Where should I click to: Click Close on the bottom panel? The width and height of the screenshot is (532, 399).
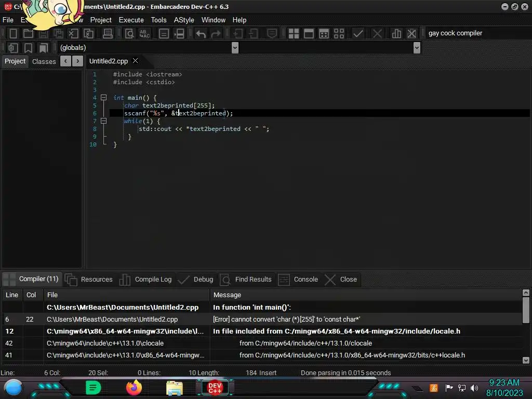tap(341, 279)
